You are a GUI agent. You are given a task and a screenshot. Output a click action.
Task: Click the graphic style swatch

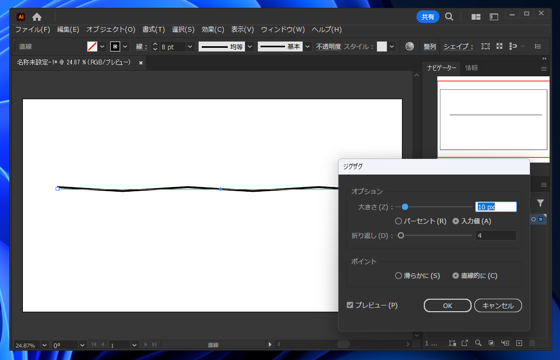click(x=382, y=46)
